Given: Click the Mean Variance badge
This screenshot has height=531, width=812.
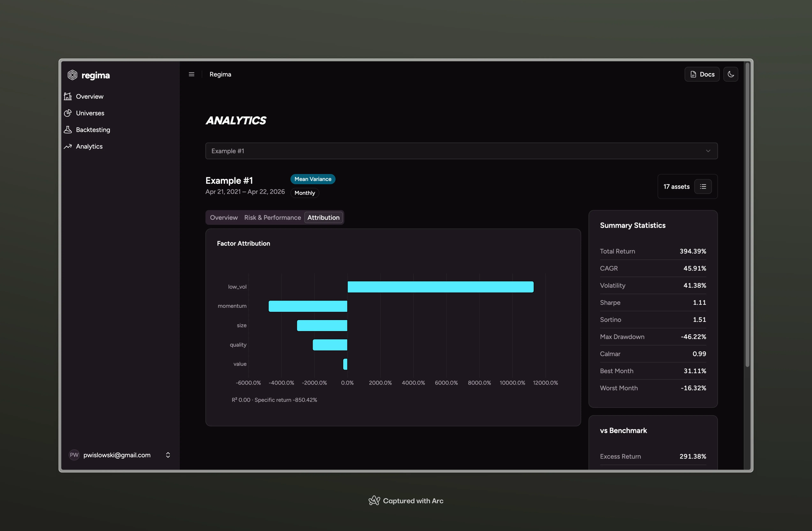Looking at the screenshot, I should 312,179.
